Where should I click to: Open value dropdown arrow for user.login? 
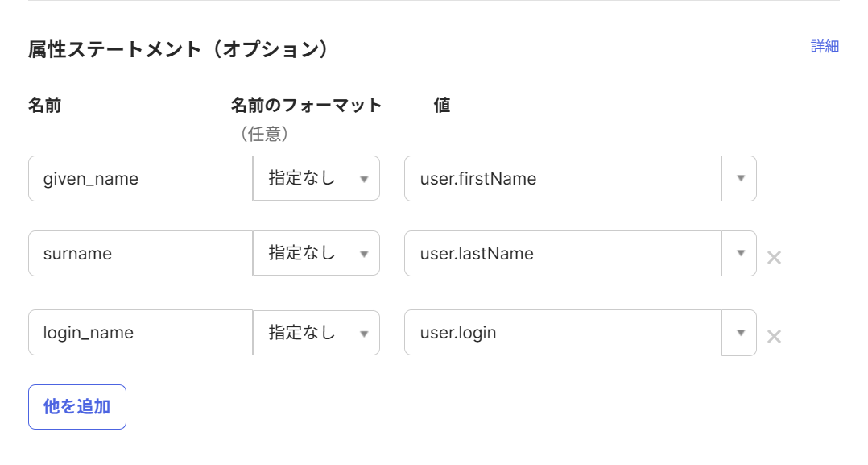(740, 333)
